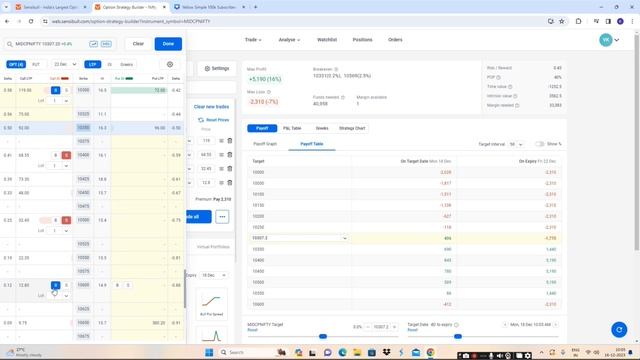Viewport: 640px width, 360px height.
Task: Click the Done button
Action: pyautogui.click(x=168, y=44)
